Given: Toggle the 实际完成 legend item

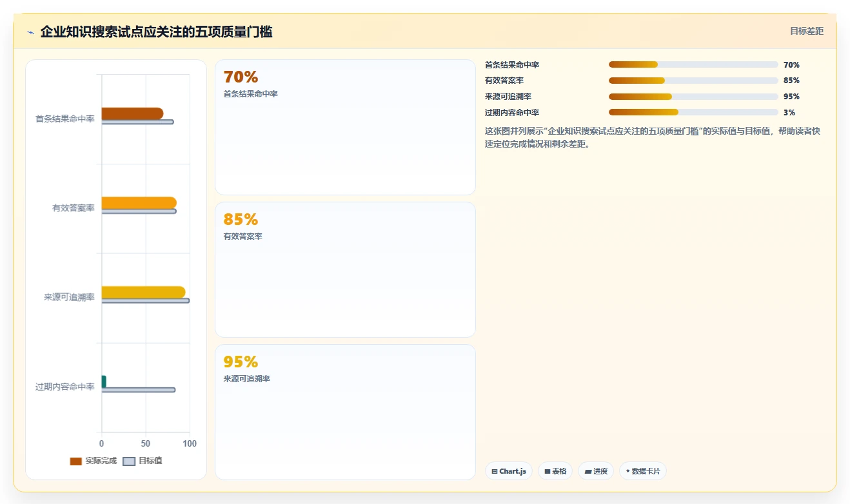Looking at the screenshot, I should [x=94, y=461].
